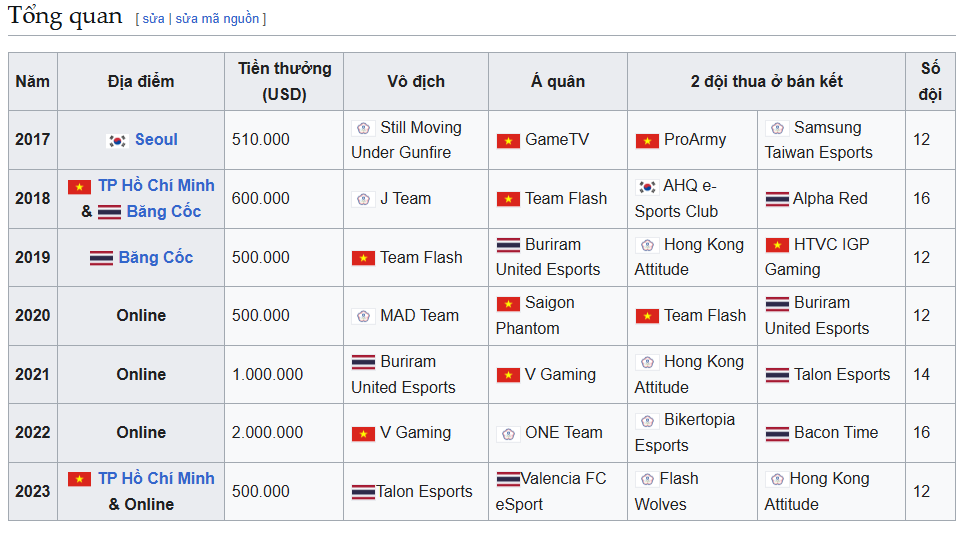Click the "Tổng quan" section heading
The image size is (964, 533).
click(x=65, y=17)
